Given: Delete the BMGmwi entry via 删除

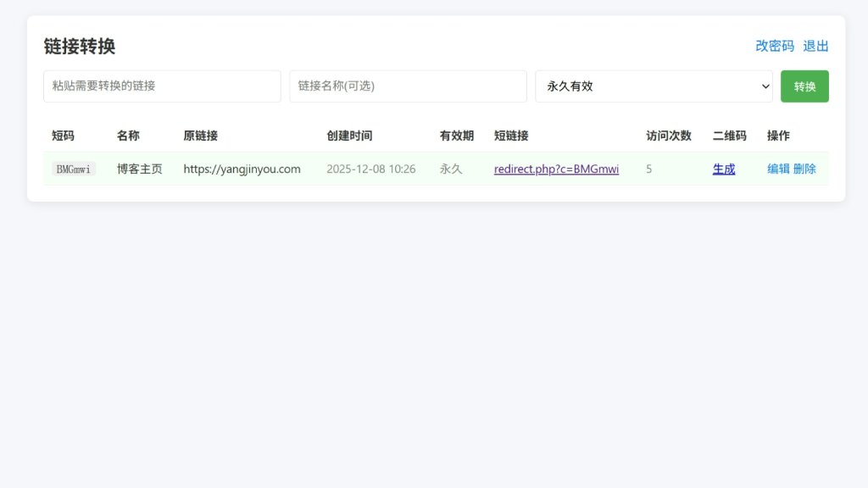Looking at the screenshot, I should point(804,169).
